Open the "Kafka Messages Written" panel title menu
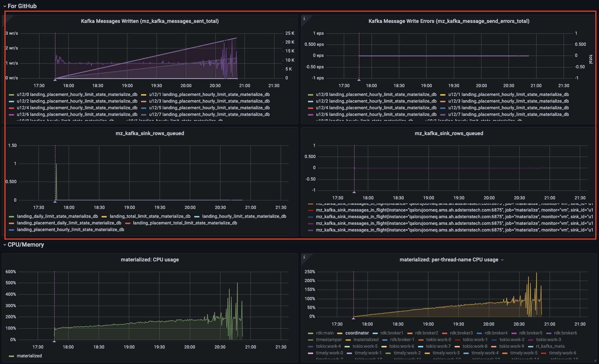The width and height of the screenshot is (599, 364). coord(150,21)
